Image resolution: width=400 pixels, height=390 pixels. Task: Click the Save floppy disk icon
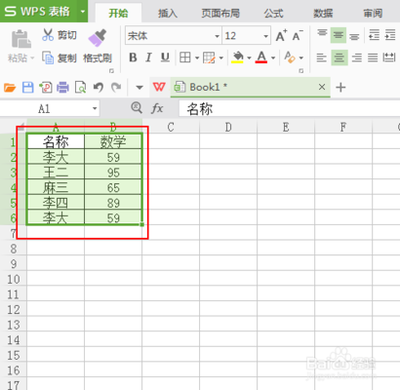tap(28, 87)
